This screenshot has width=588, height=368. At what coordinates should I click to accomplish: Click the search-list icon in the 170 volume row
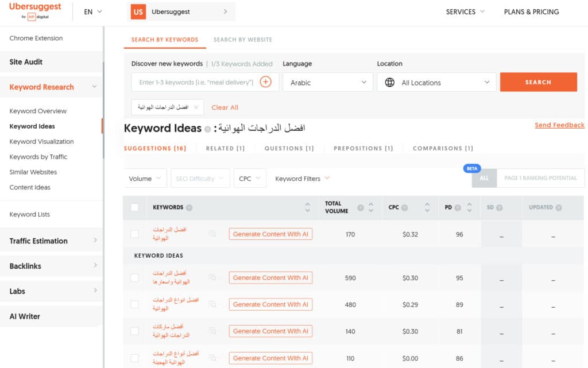tap(212, 234)
